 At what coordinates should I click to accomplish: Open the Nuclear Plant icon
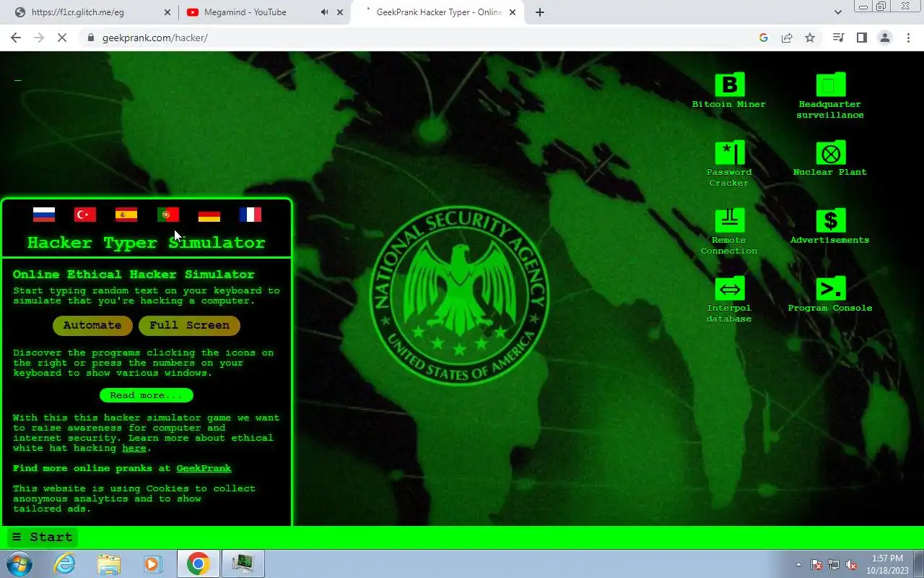pyautogui.click(x=830, y=158)
